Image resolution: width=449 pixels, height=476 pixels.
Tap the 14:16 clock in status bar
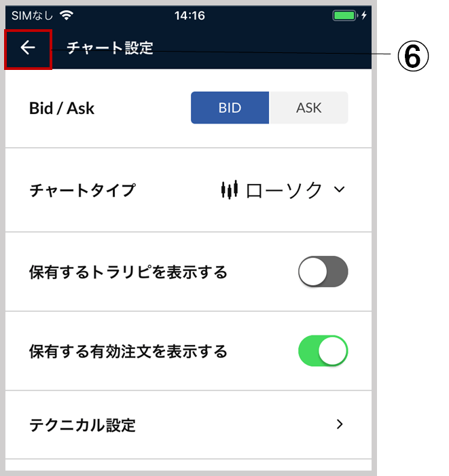(190, 16)
